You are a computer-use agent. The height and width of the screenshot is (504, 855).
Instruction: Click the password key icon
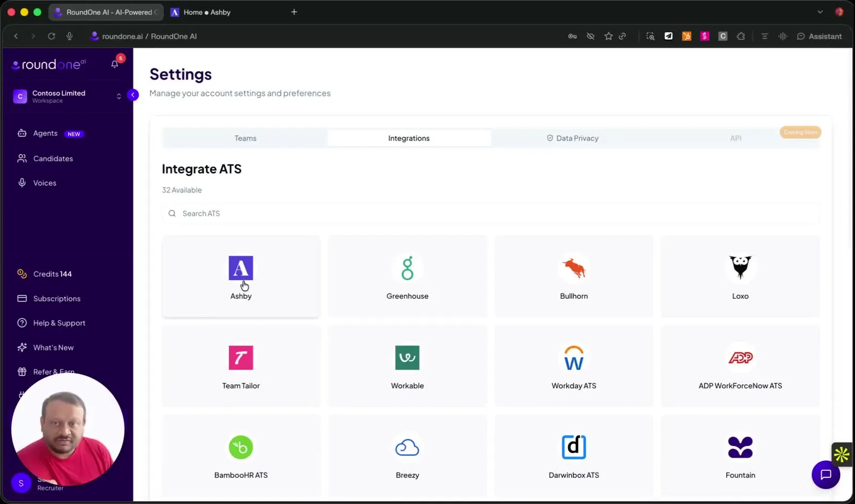(x=572, y=36)
